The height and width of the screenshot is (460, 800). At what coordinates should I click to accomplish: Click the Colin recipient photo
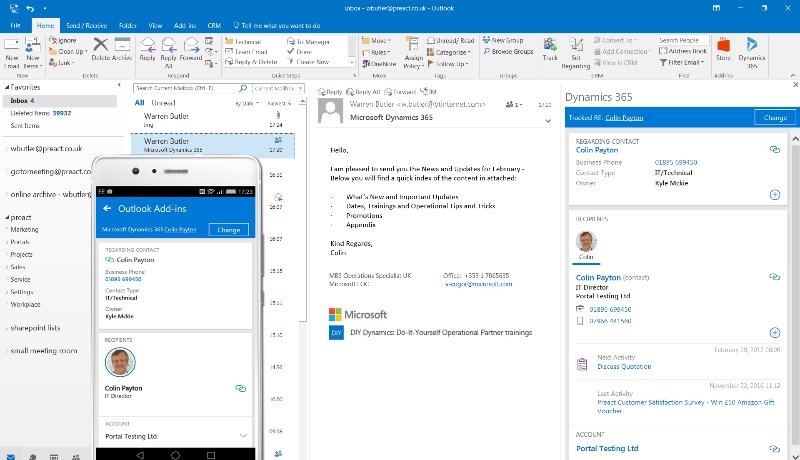pyautogui.click(x=586, y=241)
